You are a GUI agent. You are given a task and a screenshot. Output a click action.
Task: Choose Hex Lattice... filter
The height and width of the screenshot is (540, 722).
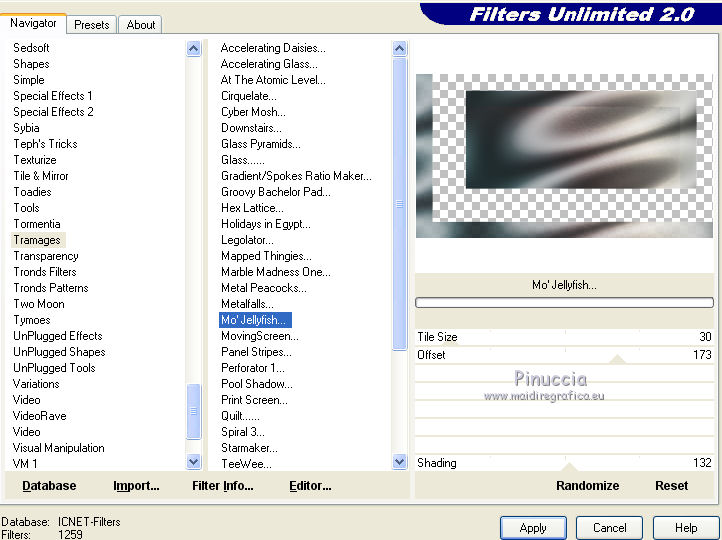(x=252, y=208)
